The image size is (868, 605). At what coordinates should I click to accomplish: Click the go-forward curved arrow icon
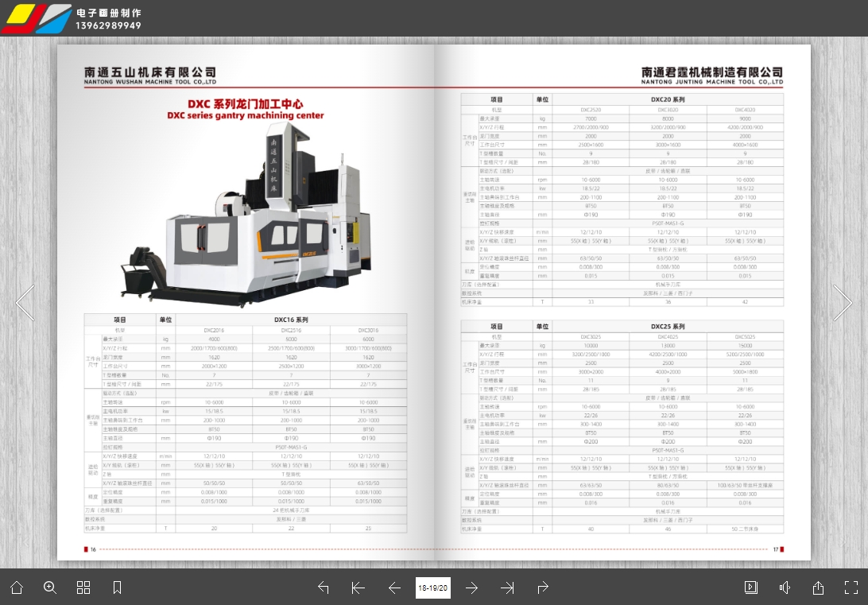(542, 588)
